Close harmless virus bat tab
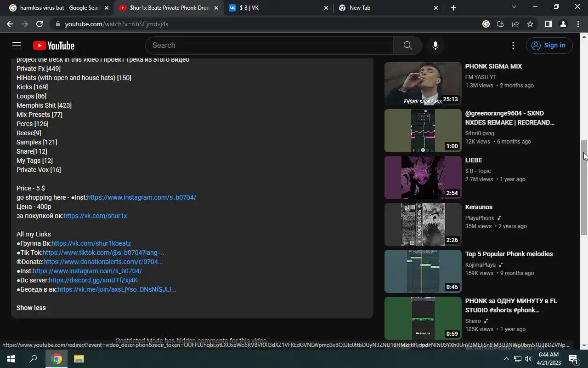 pyautogui.click(x=107, y=8)
